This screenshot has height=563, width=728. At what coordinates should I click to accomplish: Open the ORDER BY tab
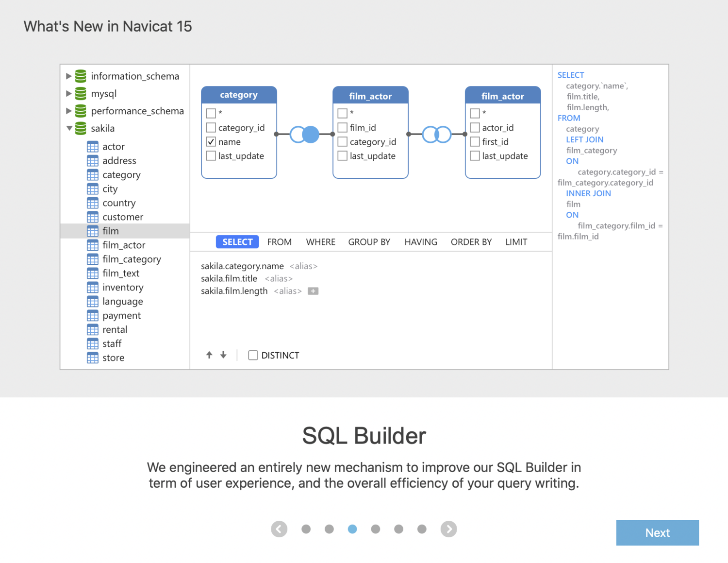point(471,242)
